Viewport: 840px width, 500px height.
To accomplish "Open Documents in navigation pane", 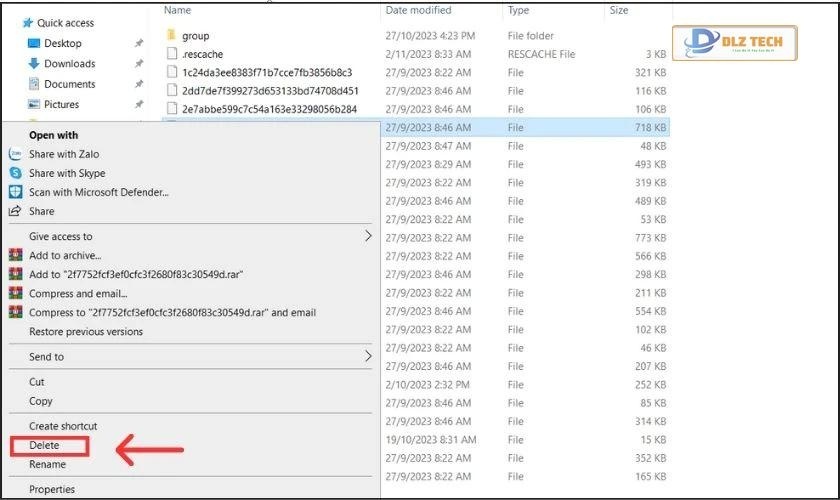I will [x=70, y=84].
